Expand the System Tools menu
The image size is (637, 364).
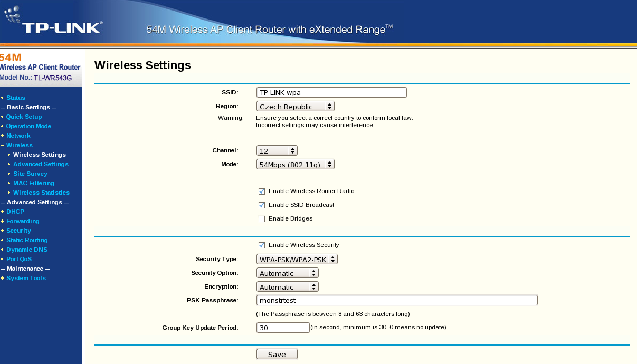tap(26, 278)
